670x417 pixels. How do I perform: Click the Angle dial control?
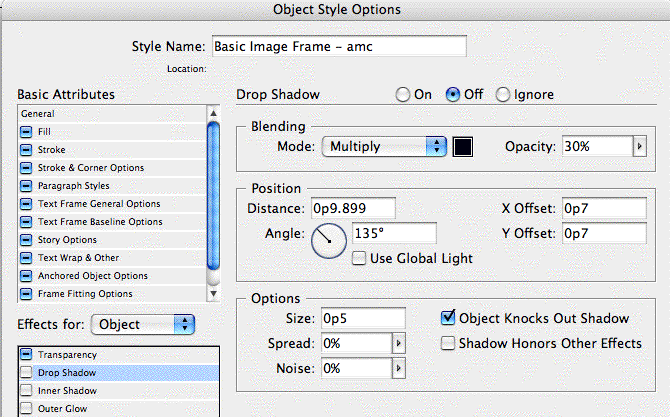[x=329, y=241]
